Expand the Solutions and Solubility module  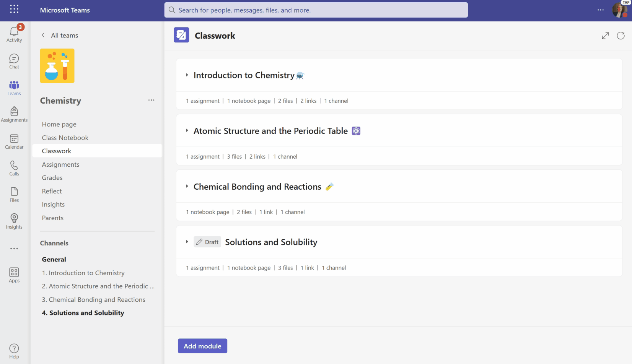(187, 242)
